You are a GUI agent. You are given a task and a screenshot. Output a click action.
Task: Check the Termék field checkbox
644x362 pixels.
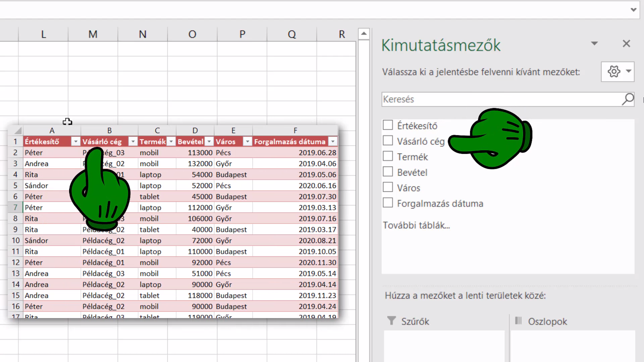tap(388, 156)
